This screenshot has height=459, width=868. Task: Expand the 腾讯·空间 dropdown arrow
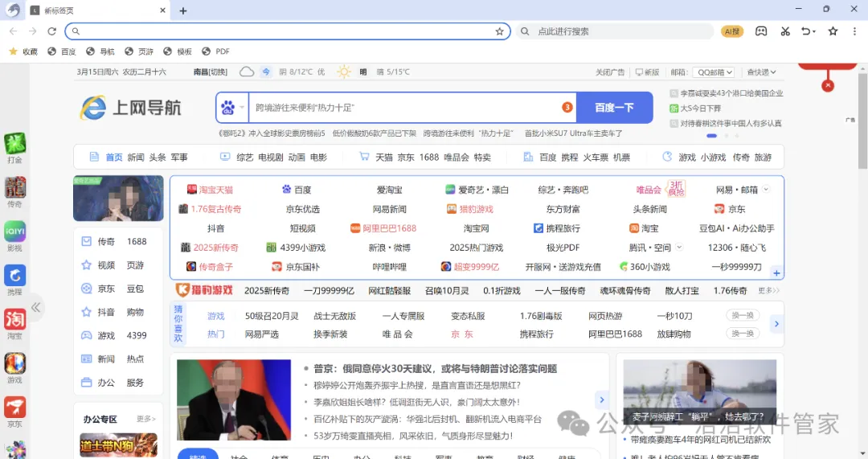point(679,247)
